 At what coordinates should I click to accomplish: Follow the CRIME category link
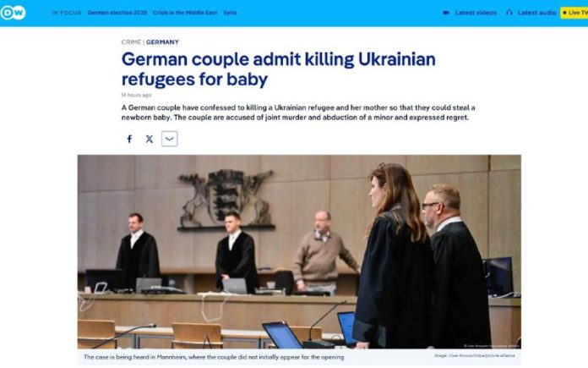click(131, 42)
